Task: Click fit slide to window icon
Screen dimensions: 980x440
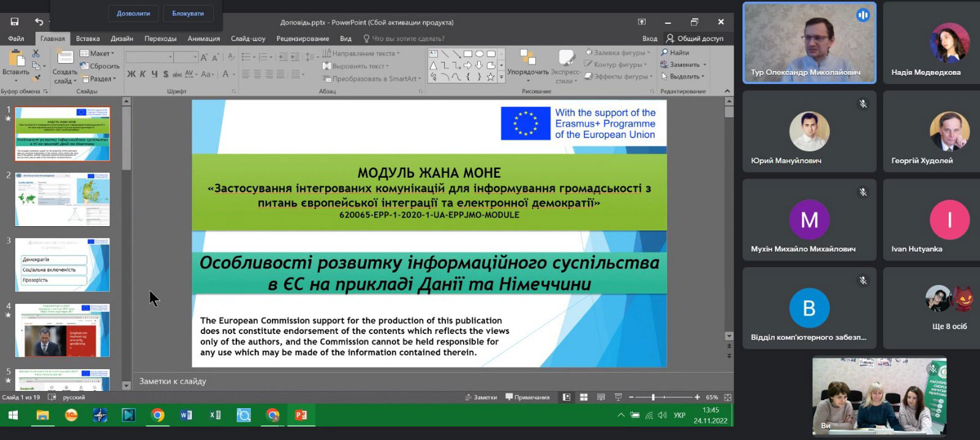Action: pos(728,397)
